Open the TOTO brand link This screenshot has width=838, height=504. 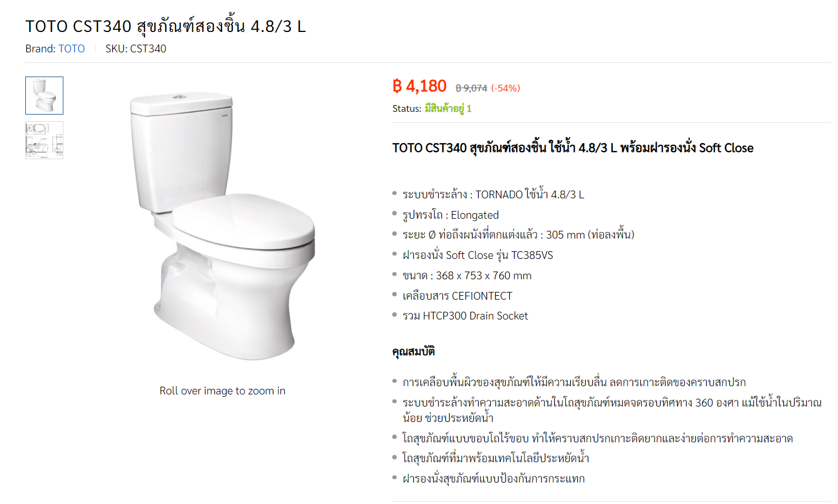click(x=72, y=48)
